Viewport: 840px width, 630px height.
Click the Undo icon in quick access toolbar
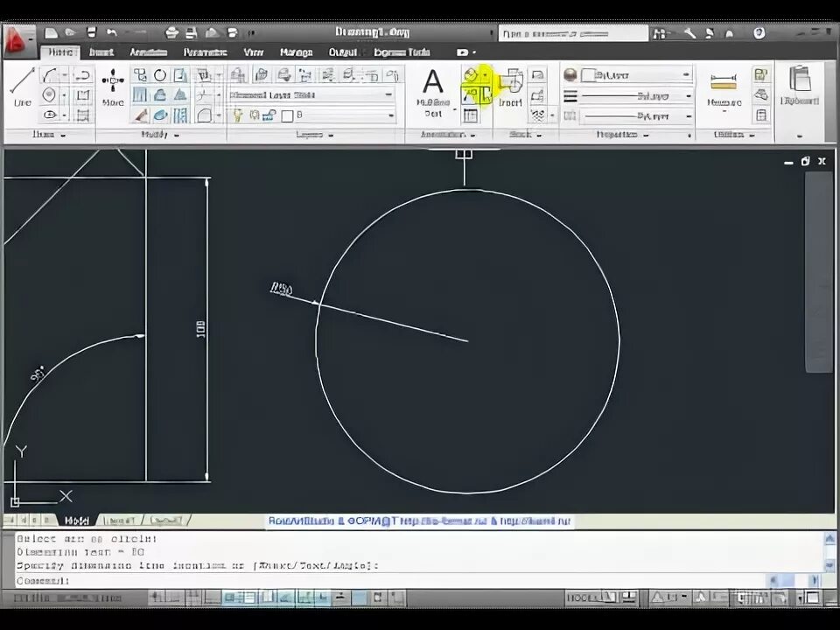click(x=111, y=33)
